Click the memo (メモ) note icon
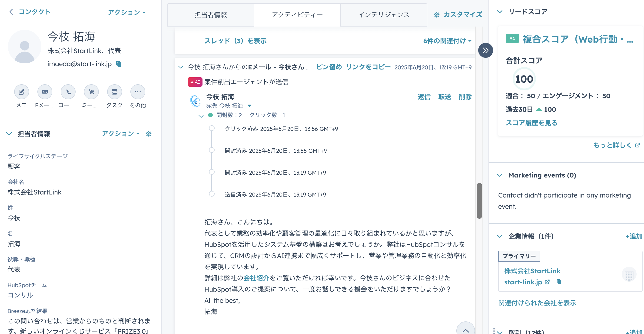 click(x=21, y=92)
